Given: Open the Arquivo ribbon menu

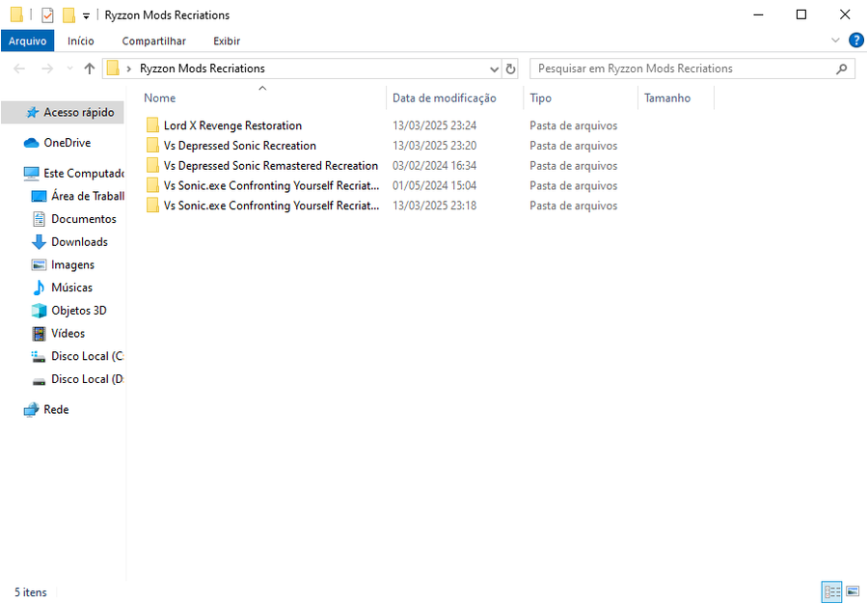Looking at the screenshot, I should [x=27, y=41].
